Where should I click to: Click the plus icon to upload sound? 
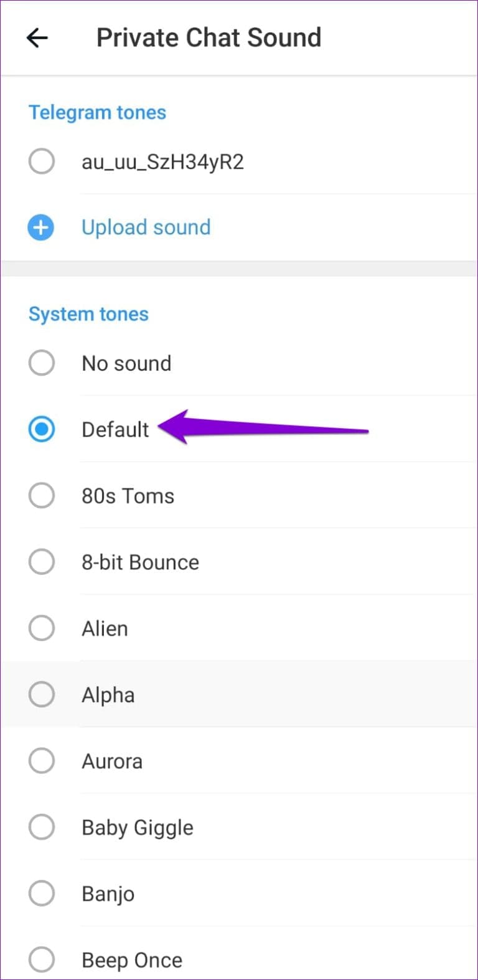coord(40,227)
